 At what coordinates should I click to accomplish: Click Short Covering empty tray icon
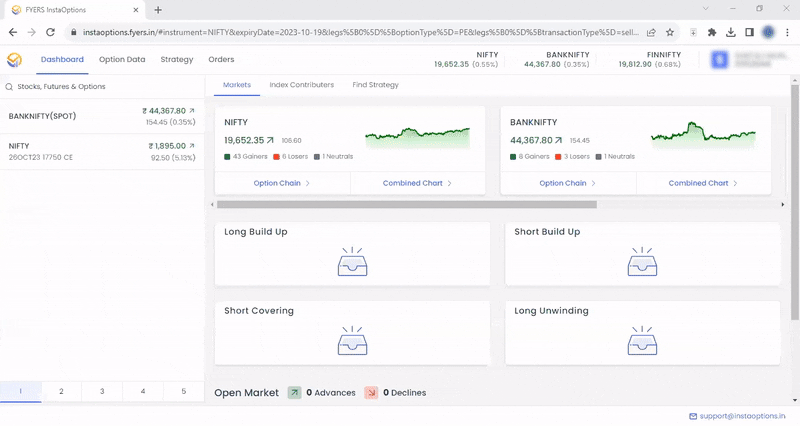pos(353,341)
